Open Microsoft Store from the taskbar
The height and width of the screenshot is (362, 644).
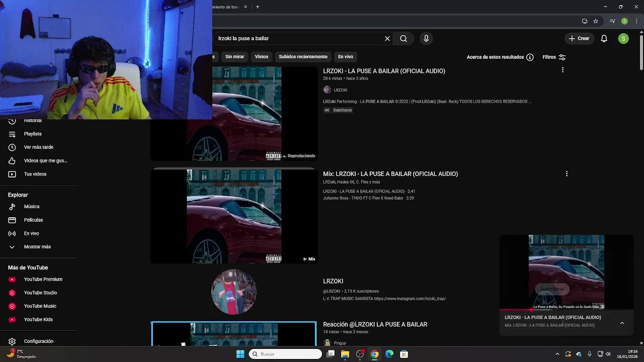click(x=404, y=354)
